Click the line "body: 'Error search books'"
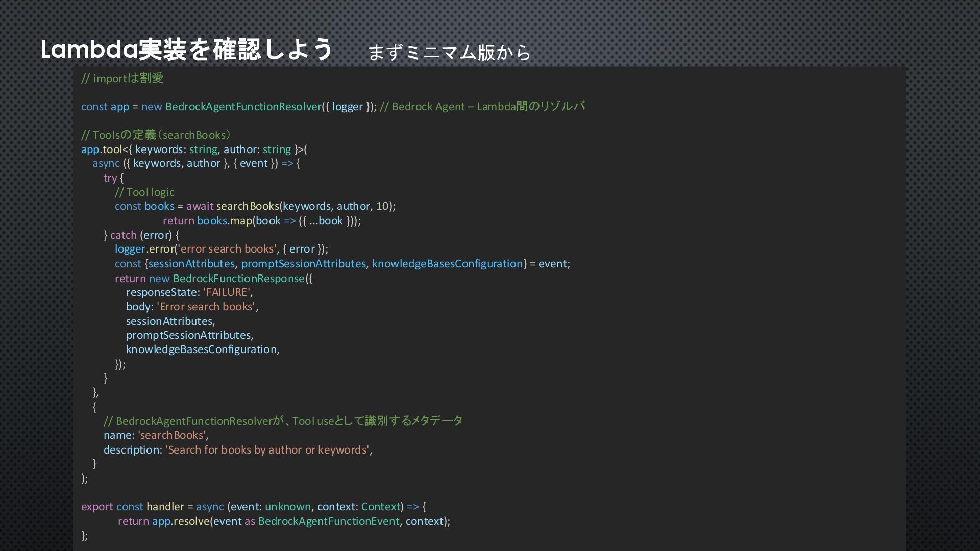This screenshot has width=980, height=551. click(192, 307)
